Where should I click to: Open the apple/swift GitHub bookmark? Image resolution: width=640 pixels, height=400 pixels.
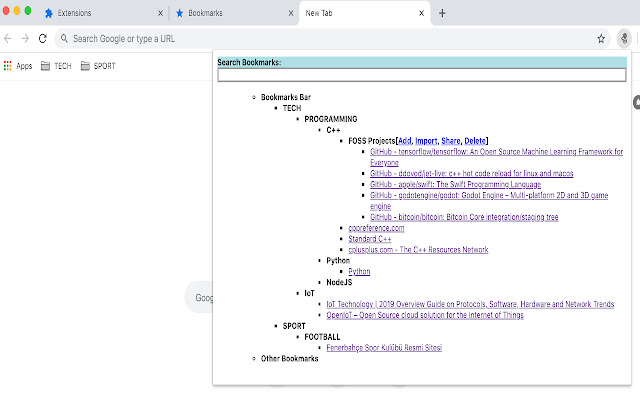[x=455, y=184]
